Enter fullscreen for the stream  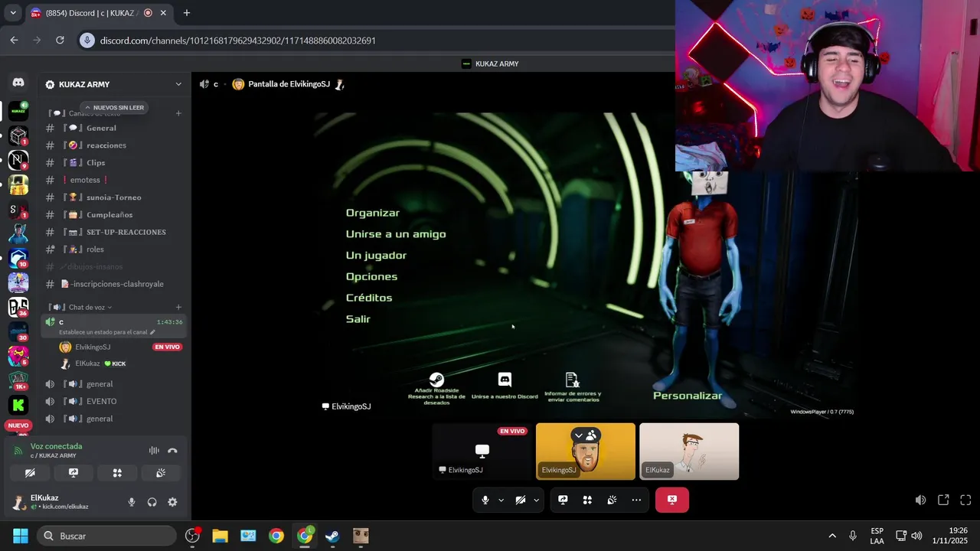(965, 500)
